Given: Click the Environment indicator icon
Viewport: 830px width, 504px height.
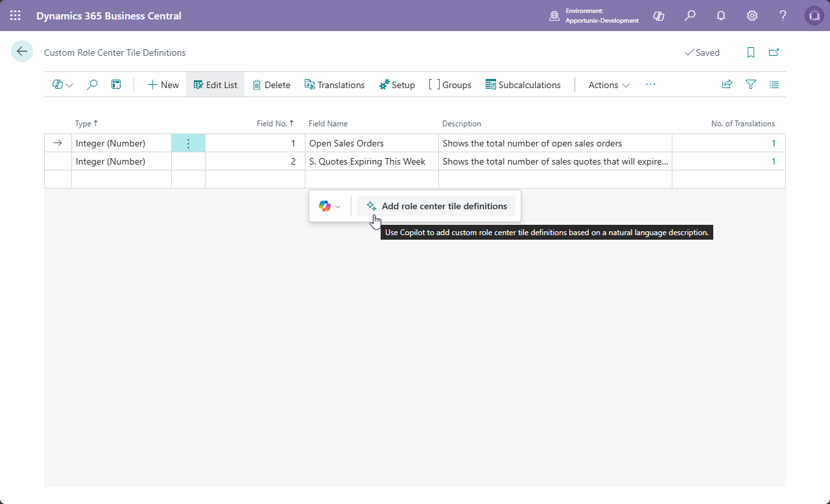Looking at the screenshot, I should coord(554,16).
